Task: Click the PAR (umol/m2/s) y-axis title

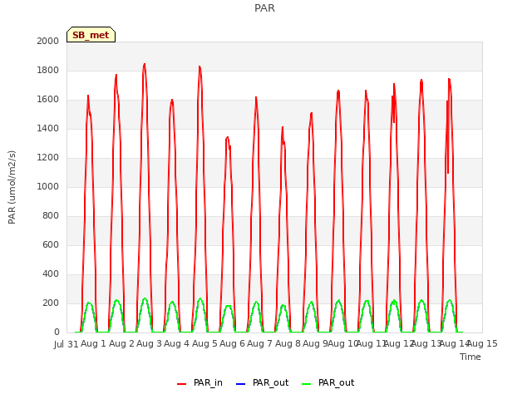Action: 12,187
